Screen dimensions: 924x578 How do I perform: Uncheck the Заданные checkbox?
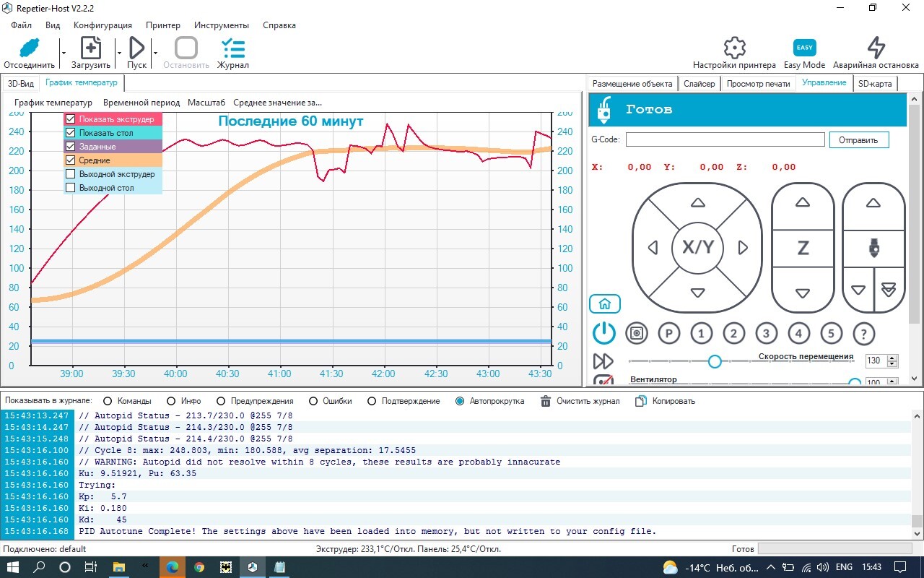[x=70, y=147]
